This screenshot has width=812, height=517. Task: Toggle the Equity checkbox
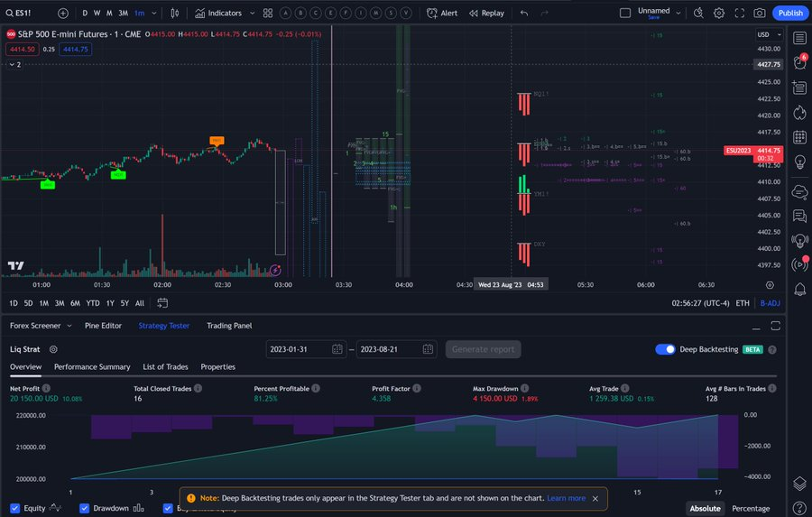(15, 508)
